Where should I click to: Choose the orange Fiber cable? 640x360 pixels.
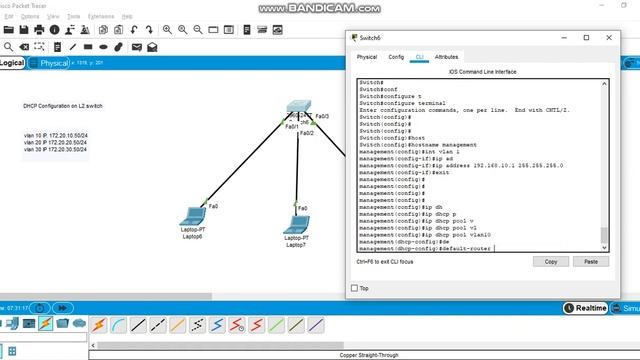point(178,325)
